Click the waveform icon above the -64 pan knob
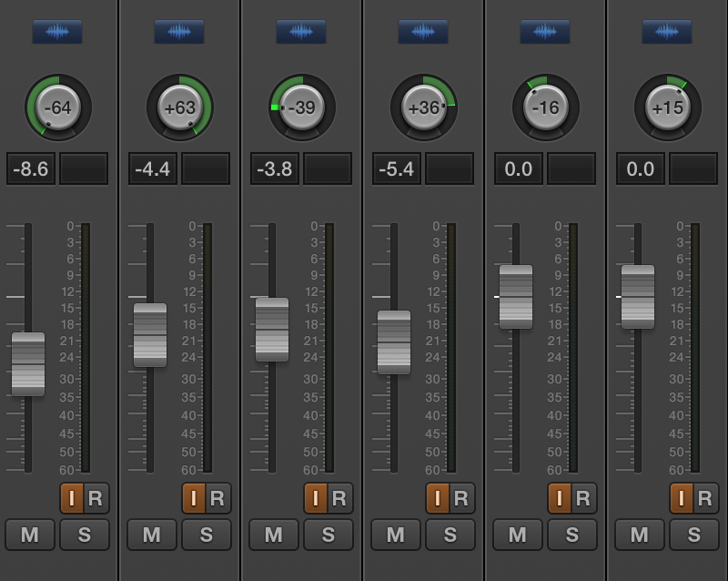This screenshot has width=728, height=581. click(x=57, y=32)
